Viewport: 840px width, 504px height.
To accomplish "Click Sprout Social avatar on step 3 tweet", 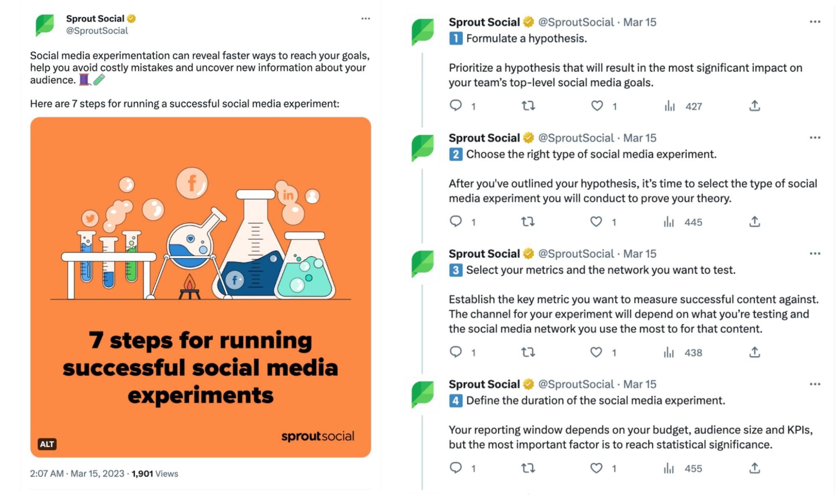I will coord(422,263).
